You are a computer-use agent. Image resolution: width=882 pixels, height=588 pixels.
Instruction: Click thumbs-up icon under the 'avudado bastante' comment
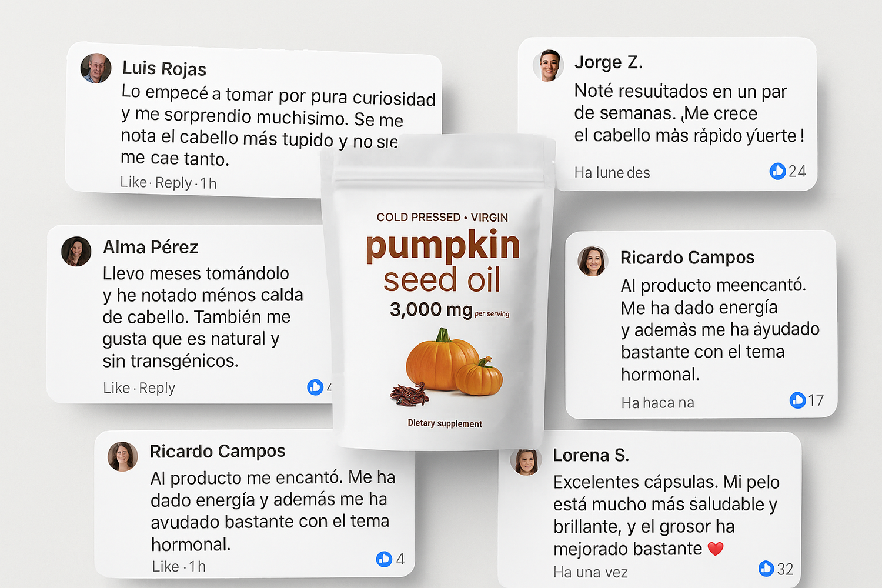(384, 559)
